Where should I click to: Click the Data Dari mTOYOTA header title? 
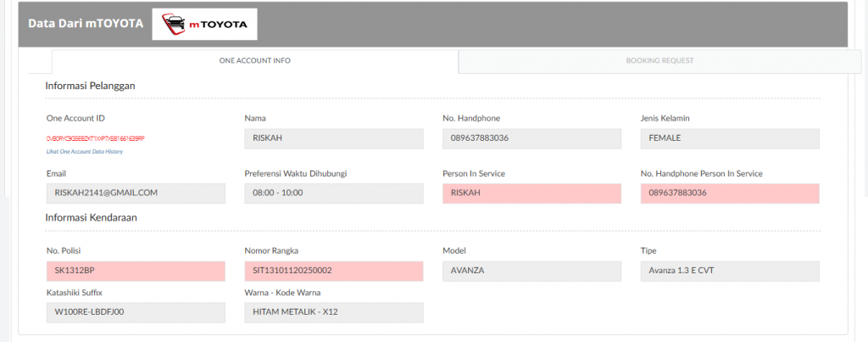point(84,24)
